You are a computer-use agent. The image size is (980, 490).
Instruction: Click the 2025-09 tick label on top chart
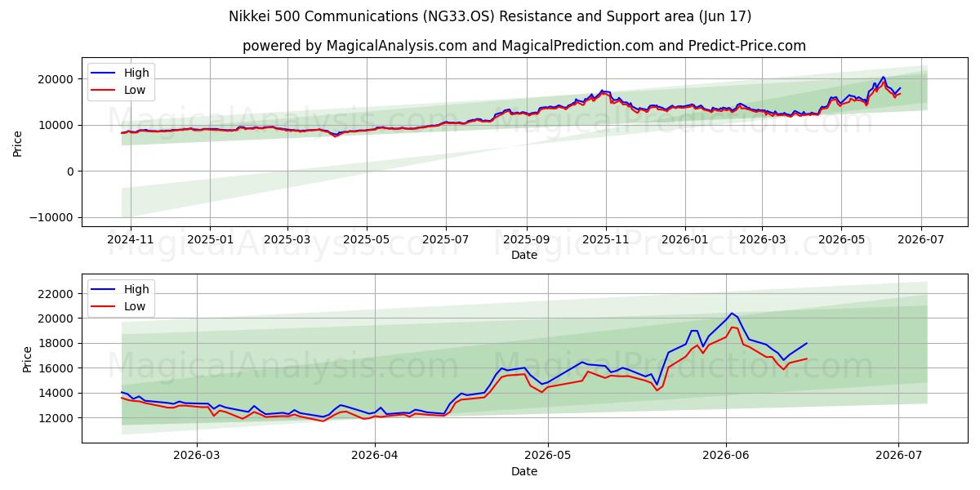526,239
